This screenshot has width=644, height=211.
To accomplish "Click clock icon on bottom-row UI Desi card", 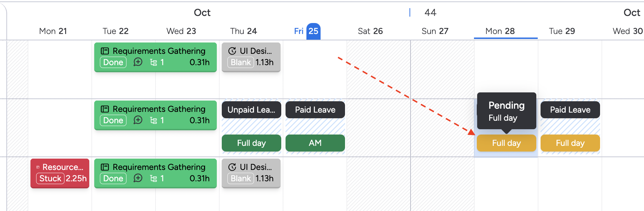I will tap(232, 167).
